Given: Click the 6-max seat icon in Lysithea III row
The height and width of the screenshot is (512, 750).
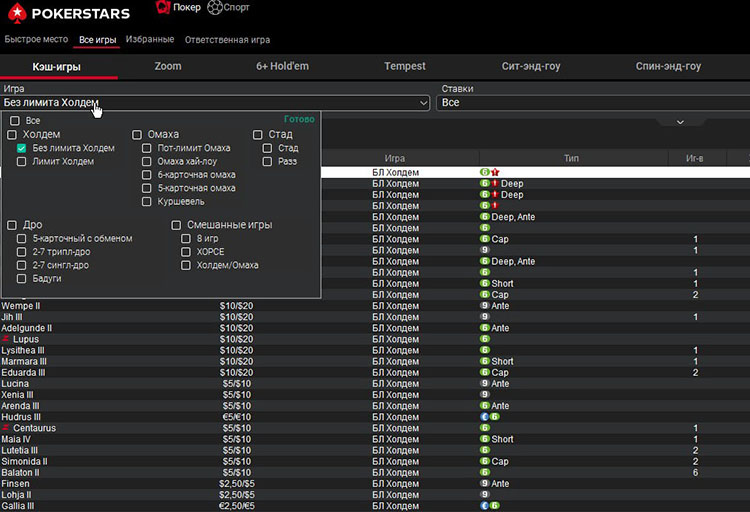Looking at the screenshot, I should (x=485, y=350).
